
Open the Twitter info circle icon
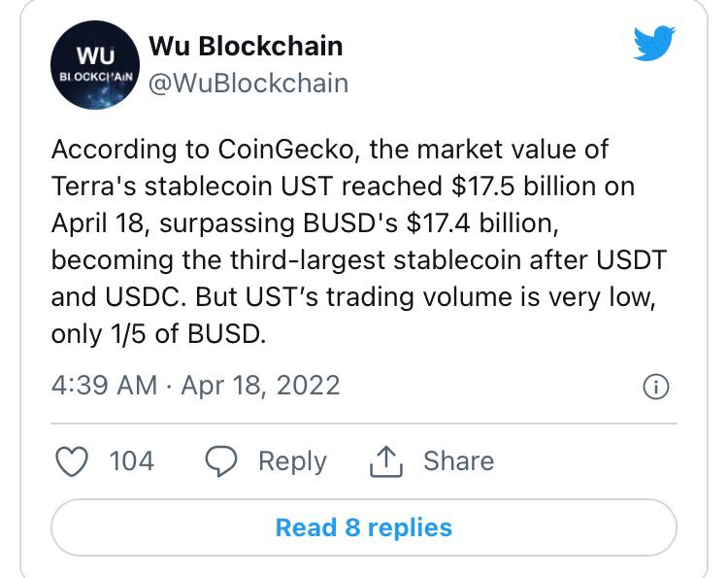pos(656,388)
